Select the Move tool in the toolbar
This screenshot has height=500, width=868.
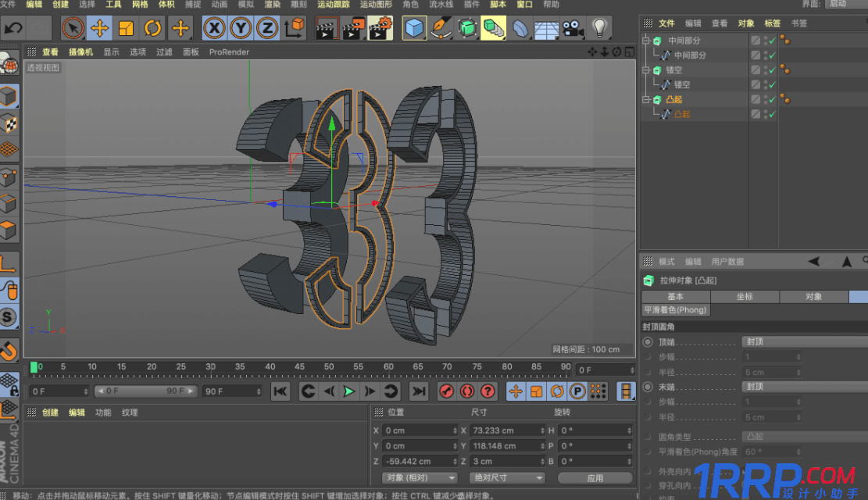pyautogui.click(x=98, y=29)
